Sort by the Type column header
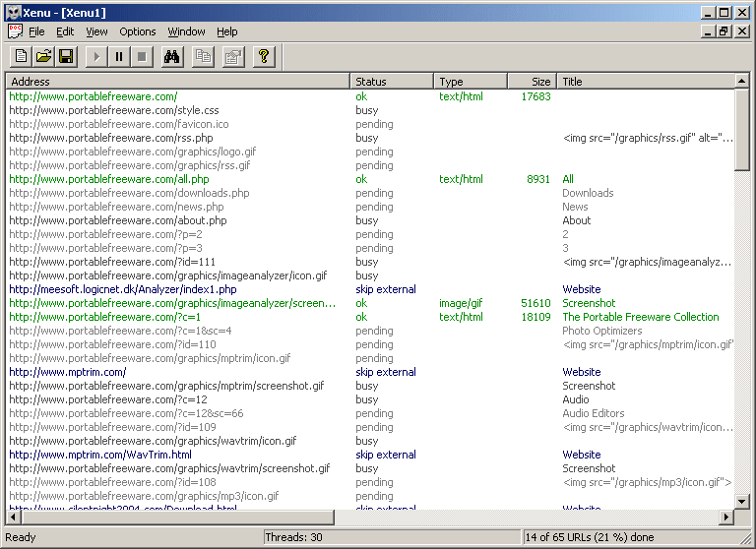Viewport: 756px width, 549px height. pos(471,82)
